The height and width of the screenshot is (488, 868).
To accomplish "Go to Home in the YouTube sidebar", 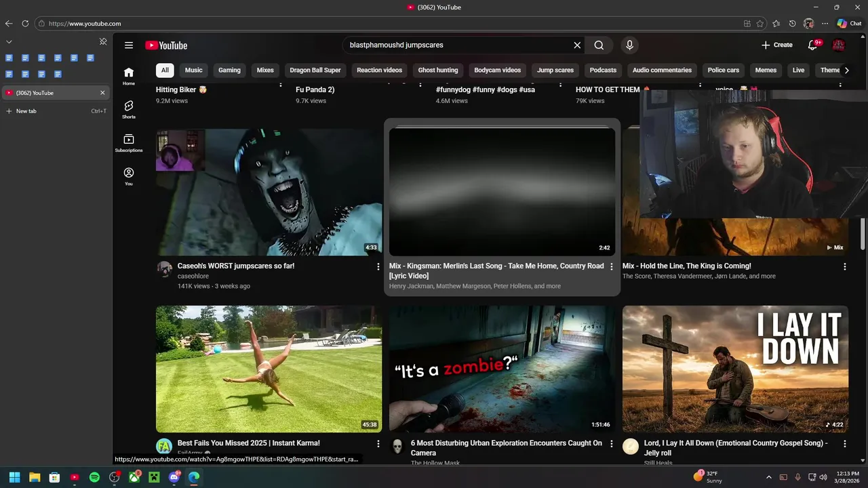I will pos(129,76).
